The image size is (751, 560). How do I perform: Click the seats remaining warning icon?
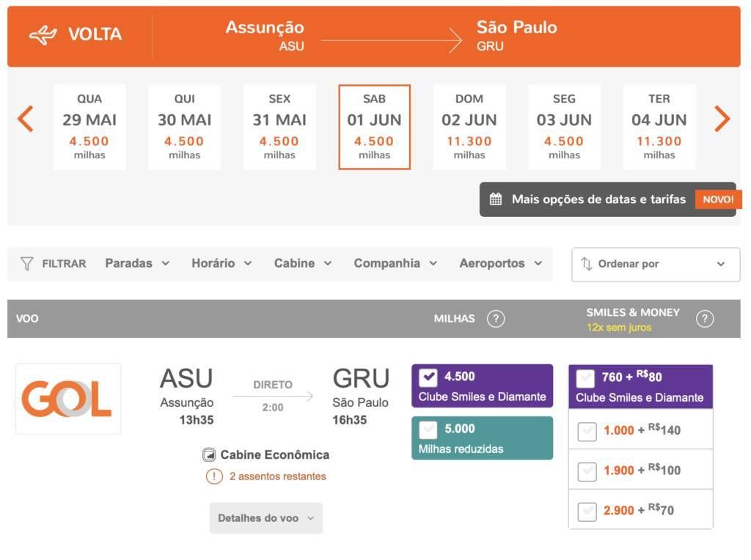click(x=214, y=476)
